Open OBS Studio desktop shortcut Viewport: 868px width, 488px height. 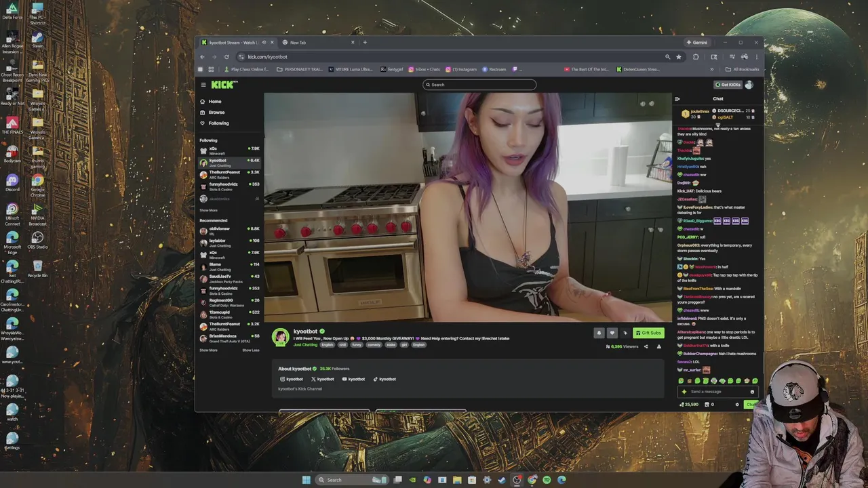pos(37,240)
